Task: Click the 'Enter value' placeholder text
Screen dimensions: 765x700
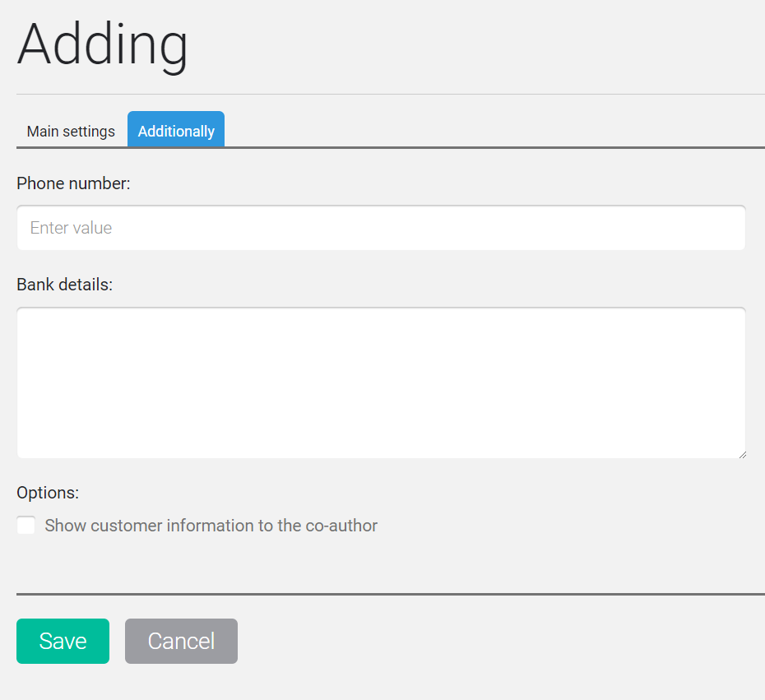Action: pyautogui.click(x=72, y=228)
